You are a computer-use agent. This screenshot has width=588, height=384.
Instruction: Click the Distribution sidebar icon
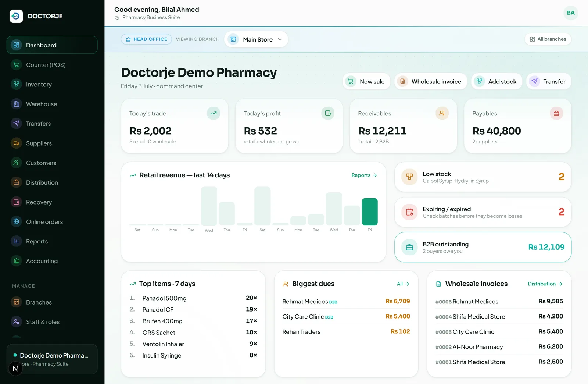[x=16, y=182]
